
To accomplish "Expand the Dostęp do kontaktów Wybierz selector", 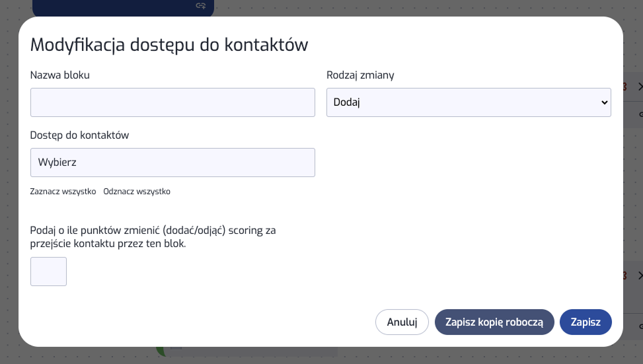I will pyautogui.click(x=172, y=163).
